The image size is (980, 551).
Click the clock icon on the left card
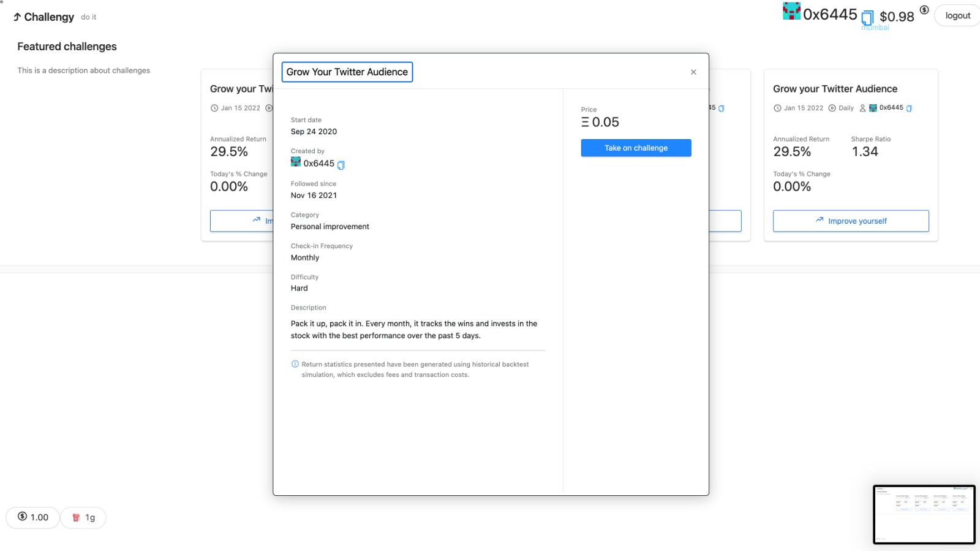click(214, 108)
